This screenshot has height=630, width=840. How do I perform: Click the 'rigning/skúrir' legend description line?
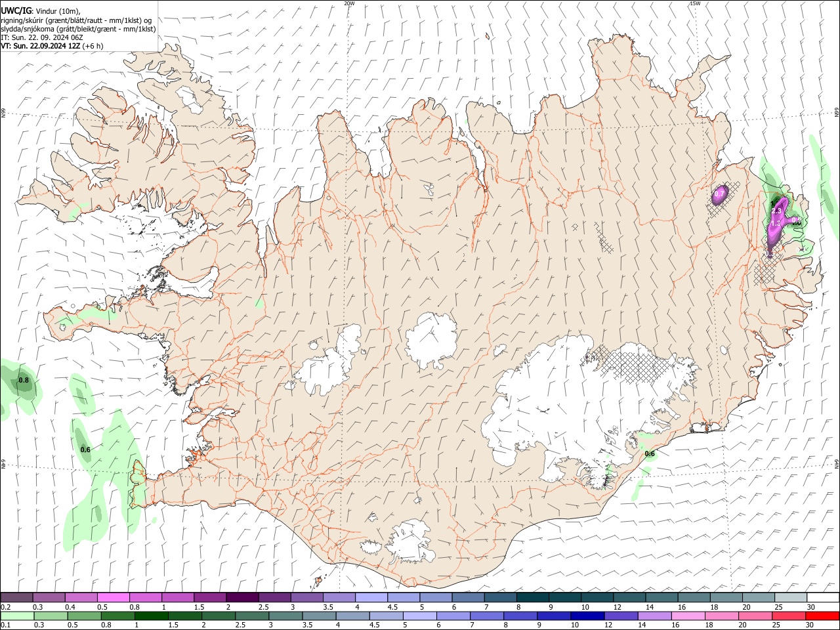pyautogui.click(x=76, y=20)
